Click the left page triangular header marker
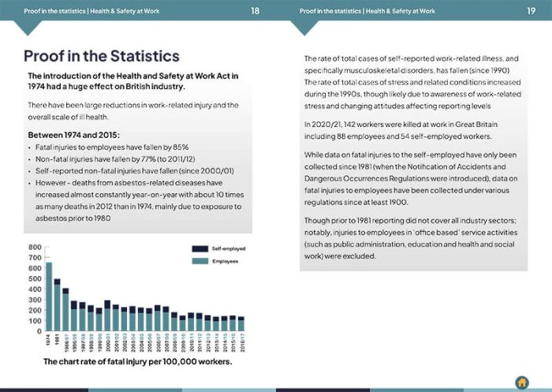This screenshot has width=552, height=392. (28, 27)
